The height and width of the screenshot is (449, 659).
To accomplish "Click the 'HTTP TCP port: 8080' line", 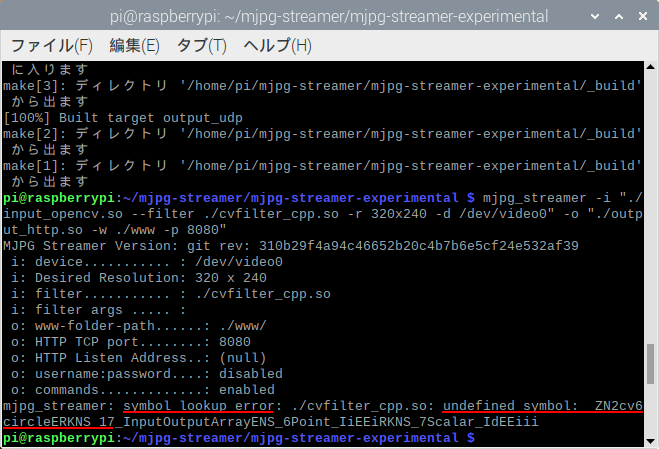I will coord(131,341).
